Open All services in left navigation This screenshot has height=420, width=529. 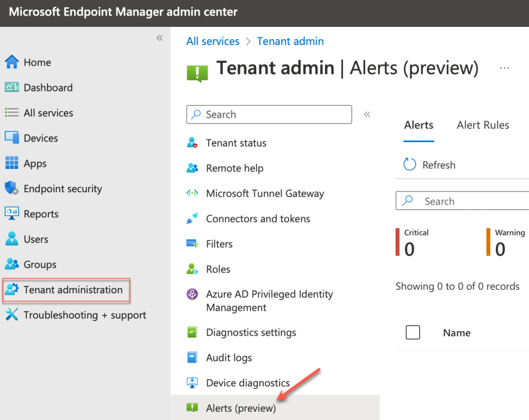pos(48,113)
